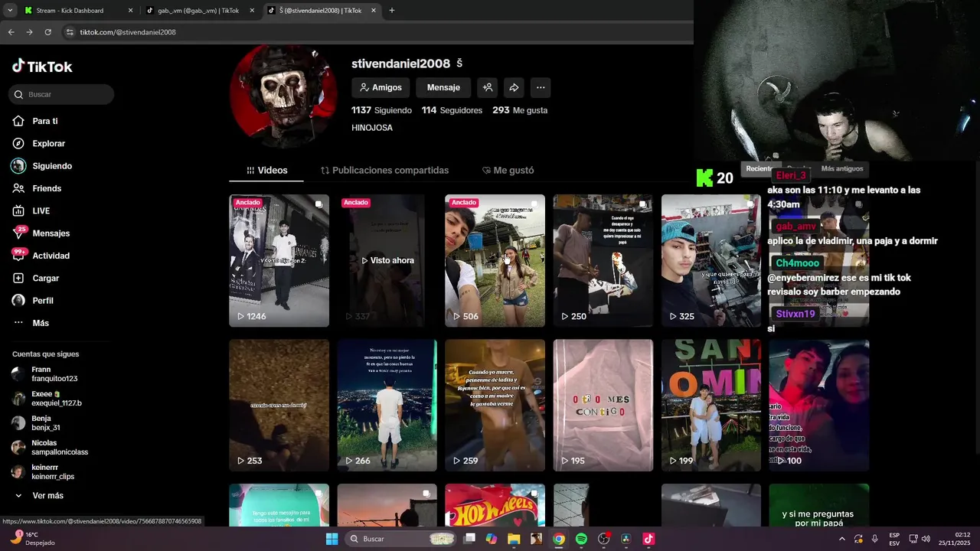The image size is (980, 551).
Task: Open Publicaciones compartidas tab
Action: [x=384, y=171]
